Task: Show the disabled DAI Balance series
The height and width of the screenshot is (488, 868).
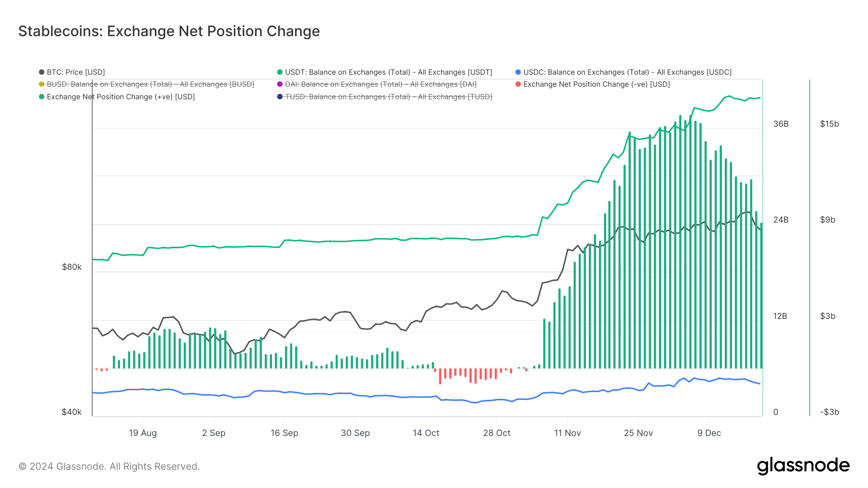Action: coord(380,84)
